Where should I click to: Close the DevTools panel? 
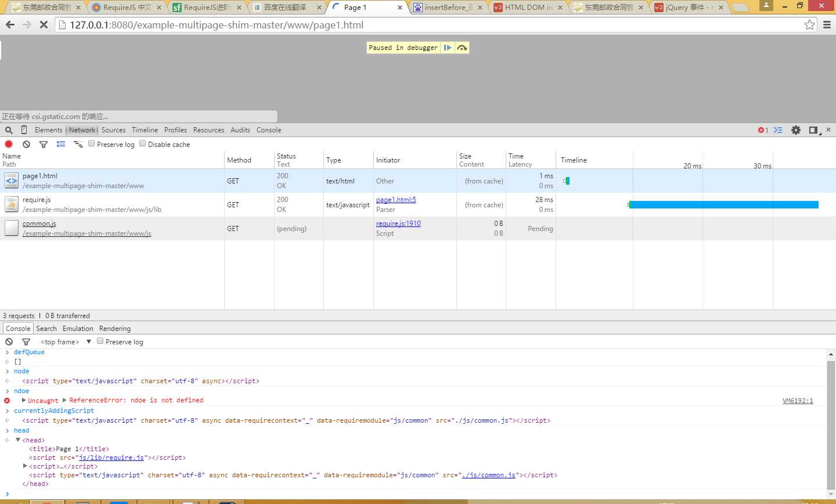pyautogui.click(x=828, y=129)
